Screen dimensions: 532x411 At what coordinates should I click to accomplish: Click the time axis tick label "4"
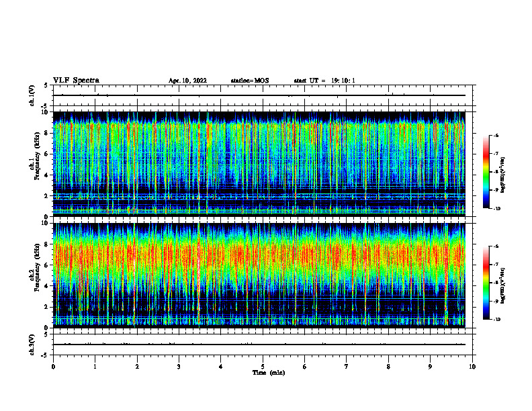(221, 367)
